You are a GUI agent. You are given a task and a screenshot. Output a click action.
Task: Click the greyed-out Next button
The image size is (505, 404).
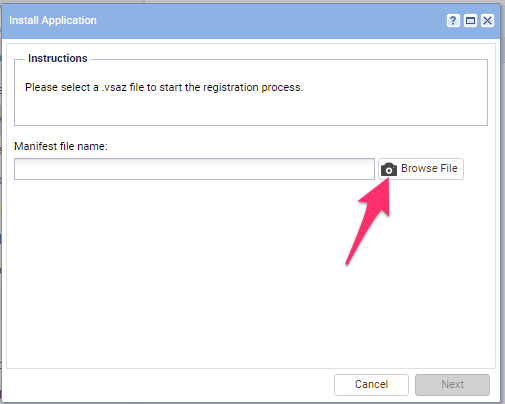click(452, 385)
